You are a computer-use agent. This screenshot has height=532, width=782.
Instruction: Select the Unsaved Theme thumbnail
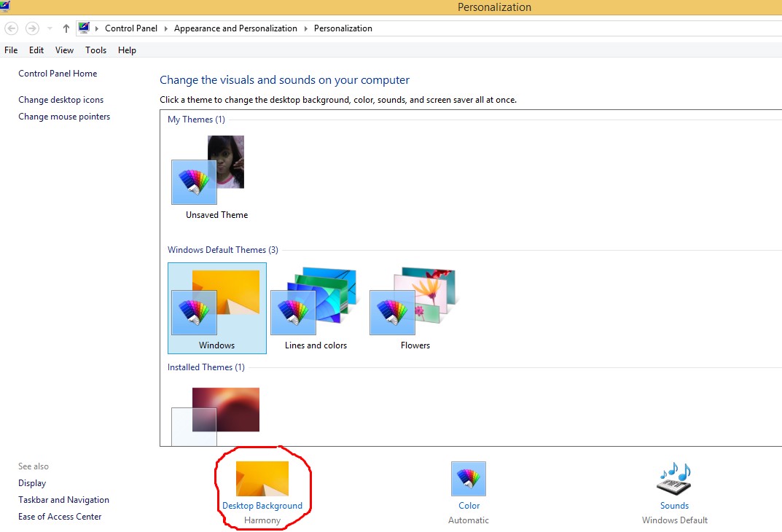[x=208, y=170]
